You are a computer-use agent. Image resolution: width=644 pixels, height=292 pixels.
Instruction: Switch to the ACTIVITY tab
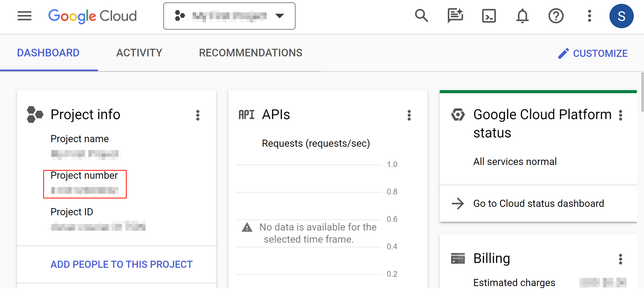[139, 53]
